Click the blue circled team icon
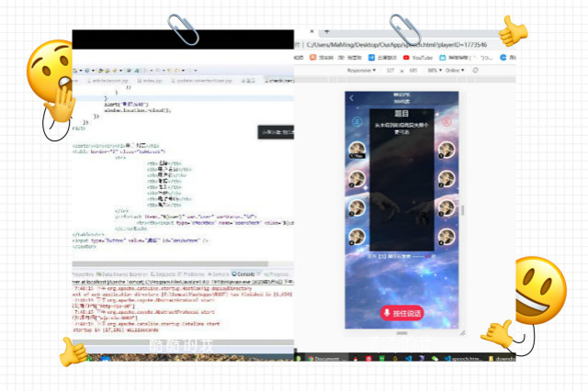Screen dimensions: 588x391 pos(357,122)
